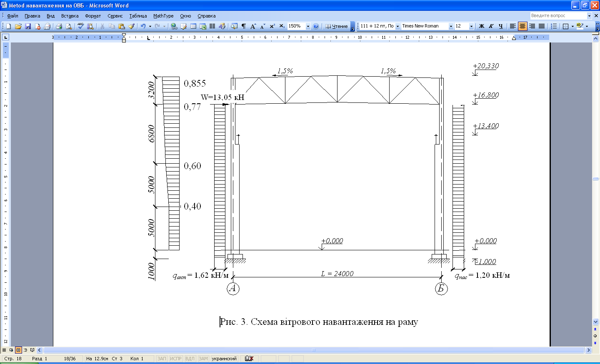Switch to Reading Layout view
Screen dimensions: 600x364
coord(32,350)
